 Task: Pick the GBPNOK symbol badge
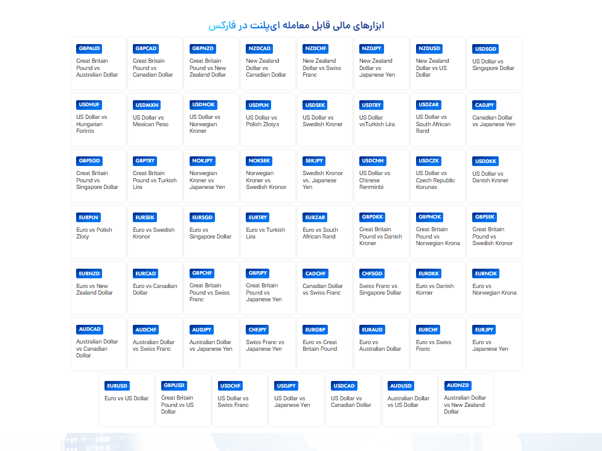coord(429,217)
